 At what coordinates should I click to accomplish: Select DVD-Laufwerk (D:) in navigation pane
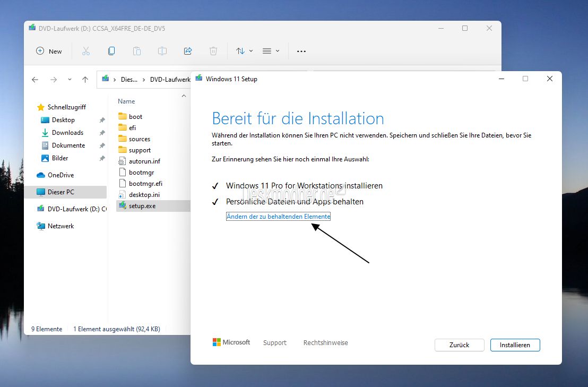point(77,209)
